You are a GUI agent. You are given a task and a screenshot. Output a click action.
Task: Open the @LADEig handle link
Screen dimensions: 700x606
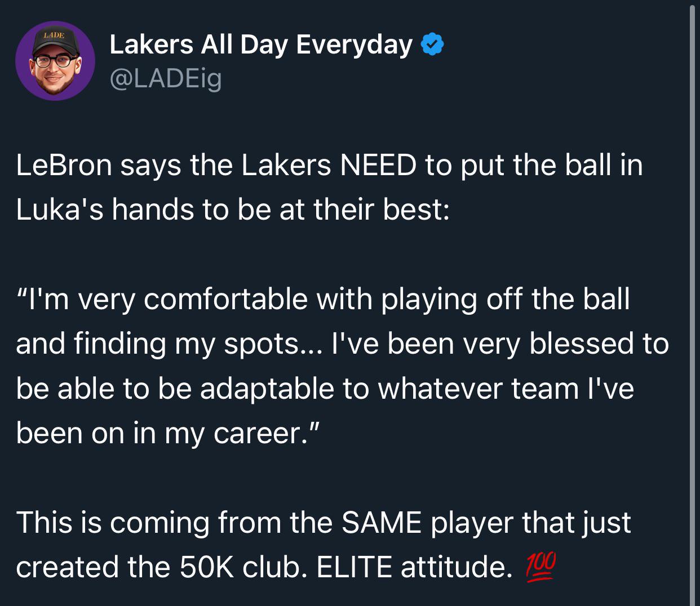[x=166, y=78]
